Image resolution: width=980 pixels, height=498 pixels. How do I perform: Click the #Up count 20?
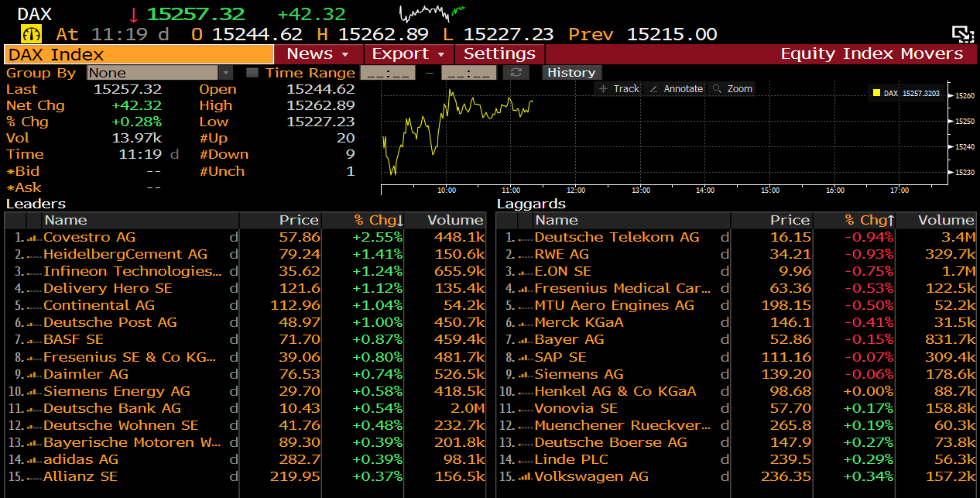click(x=346, y=138)
